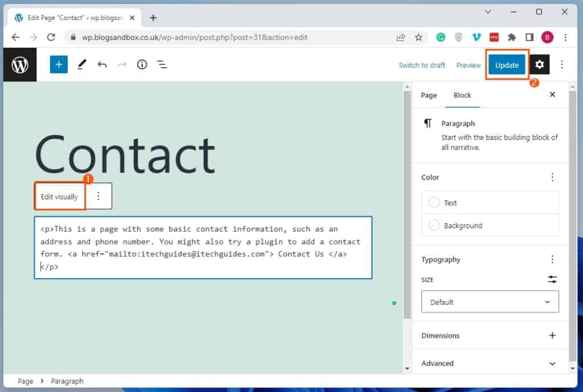Open the Grammarly extension icon
Image resolution: width=583 pixels, height=392 pixels.
[441, 37]
